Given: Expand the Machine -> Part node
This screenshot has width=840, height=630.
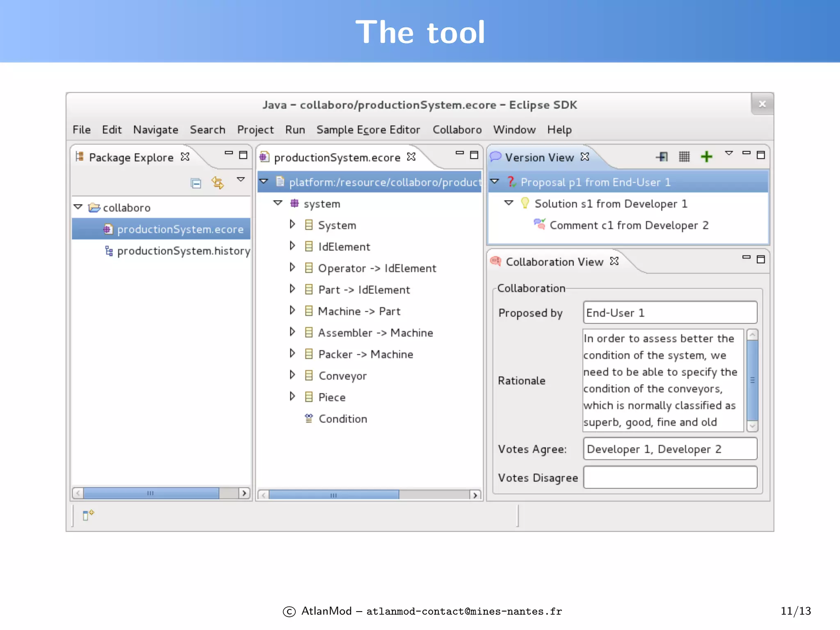Looking at the screenshot, I should click(292, 310).
